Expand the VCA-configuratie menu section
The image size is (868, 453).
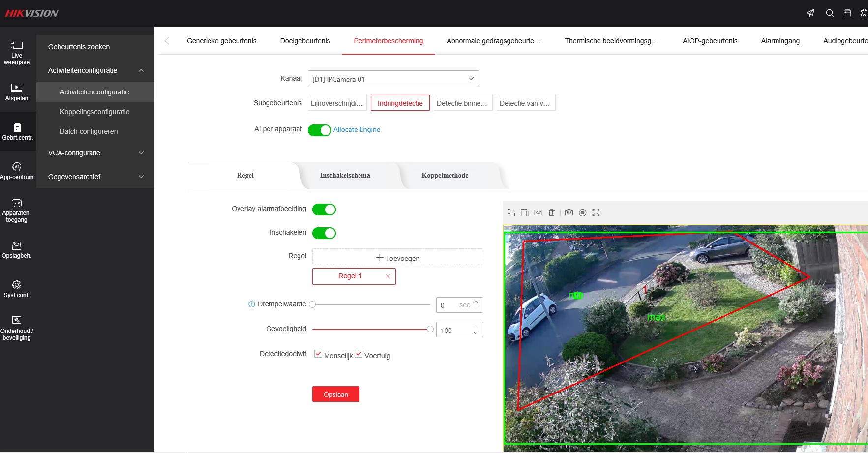pos(95,153)
